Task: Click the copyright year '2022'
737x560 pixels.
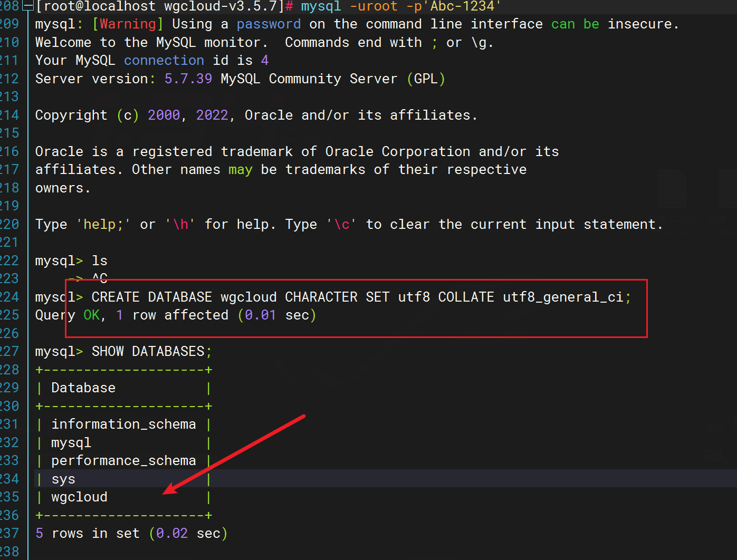Action: click(212, 115)
